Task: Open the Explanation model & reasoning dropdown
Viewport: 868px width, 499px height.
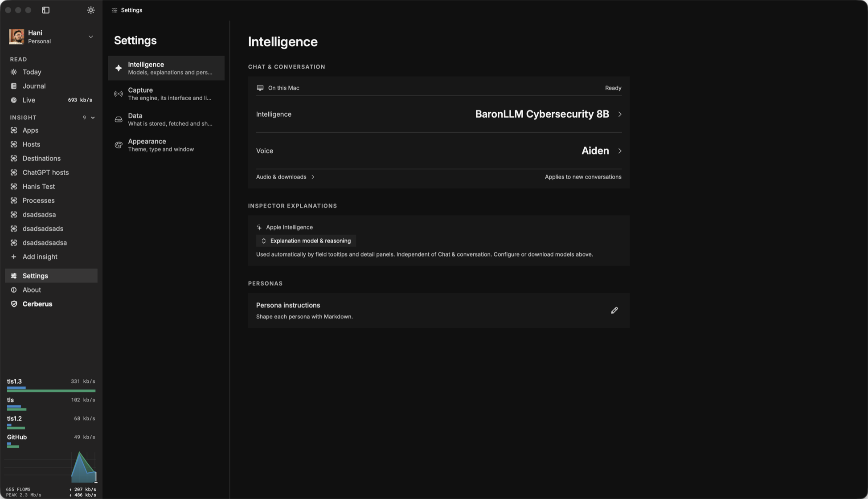Action: coord(306,241)
